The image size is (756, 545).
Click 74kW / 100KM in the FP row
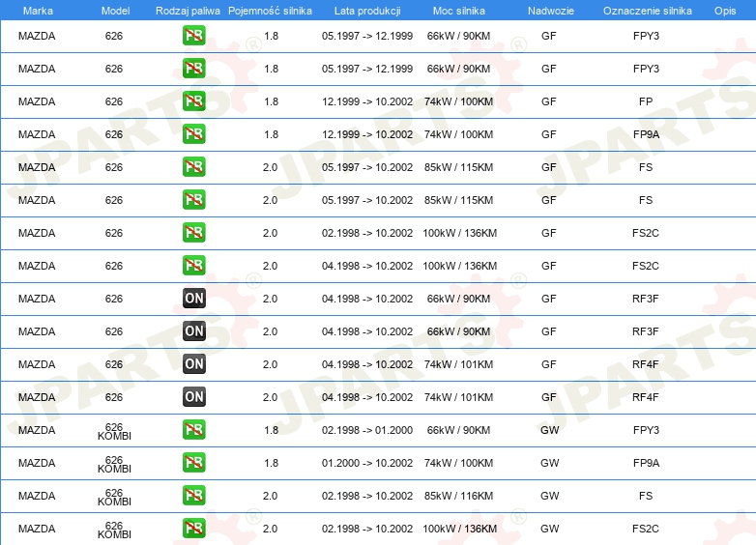coord(458,101)
